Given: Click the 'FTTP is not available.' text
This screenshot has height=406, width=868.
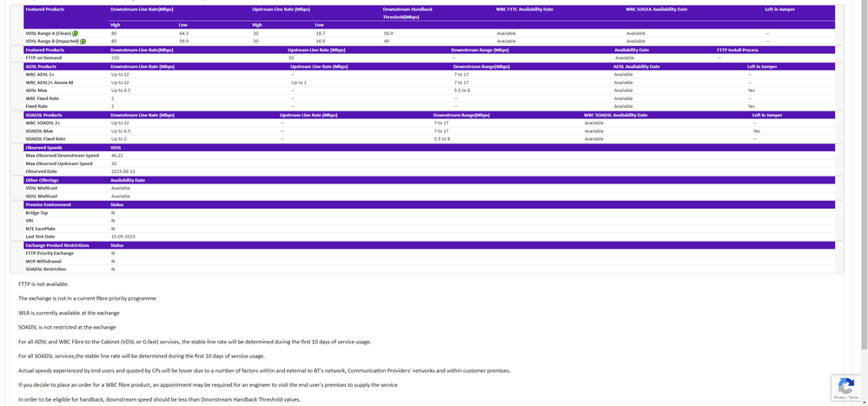Looking at the screenshot, I should (x=43, y=284).
